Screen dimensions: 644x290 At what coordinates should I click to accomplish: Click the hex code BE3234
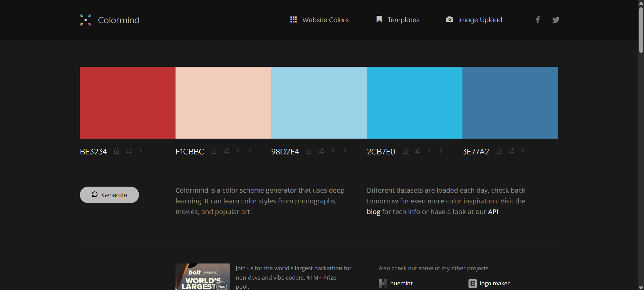(93, 152)
